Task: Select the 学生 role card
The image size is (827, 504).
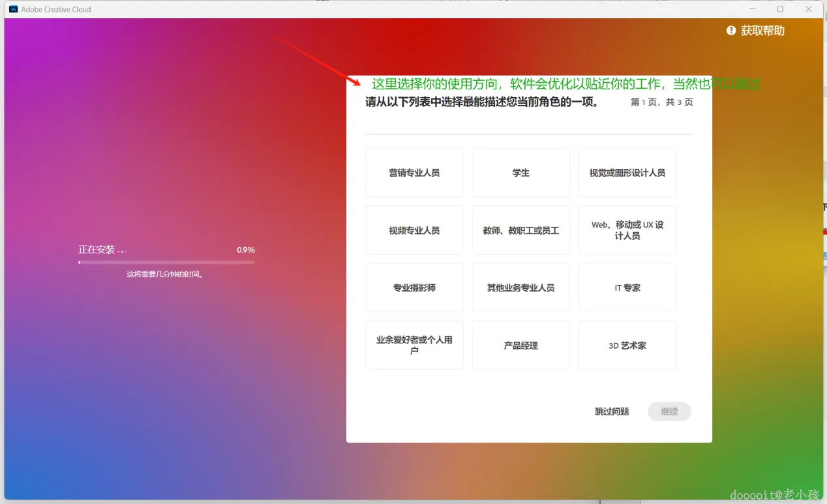Action: tap(520, 172)
